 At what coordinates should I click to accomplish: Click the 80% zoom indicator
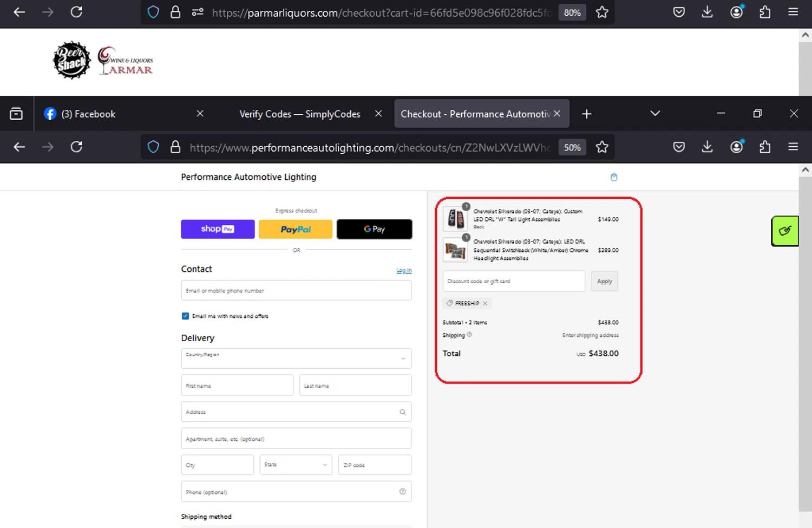pos(572,12)
